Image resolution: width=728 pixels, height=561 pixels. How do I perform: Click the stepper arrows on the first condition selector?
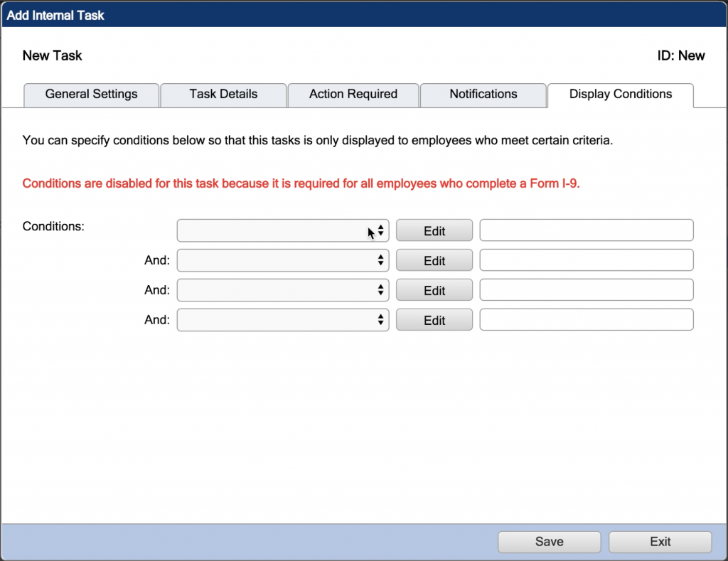[x=381, y=230]
